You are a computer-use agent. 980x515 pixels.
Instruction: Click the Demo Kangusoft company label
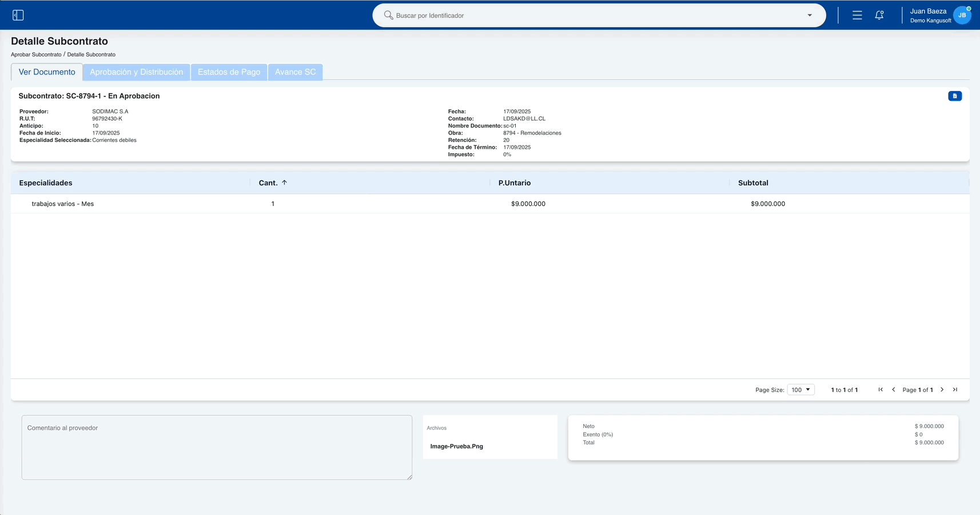pyautogui.click(x=931, y=21)
